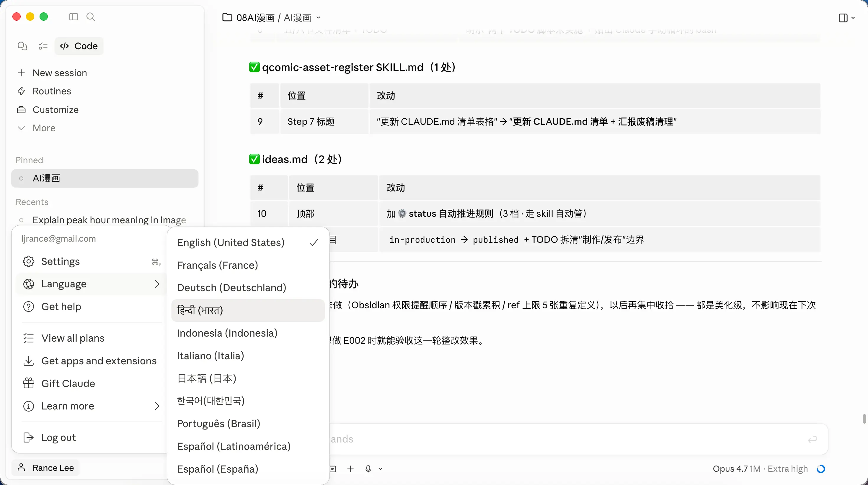Switch to the chat bubbles view
The height and width of the screenshot is (485, 868).
coord(22,46)
